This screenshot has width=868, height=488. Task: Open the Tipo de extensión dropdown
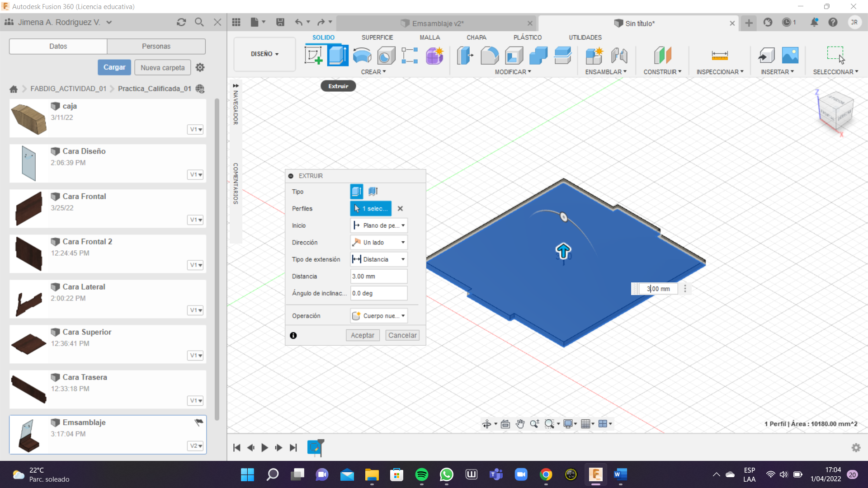(x=379, y=259)
